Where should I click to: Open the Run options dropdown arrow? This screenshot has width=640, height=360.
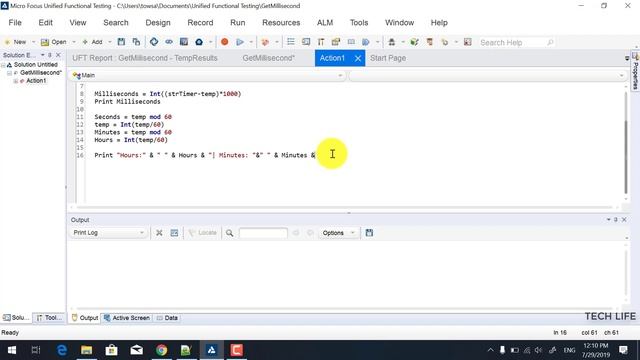[251, 42]
